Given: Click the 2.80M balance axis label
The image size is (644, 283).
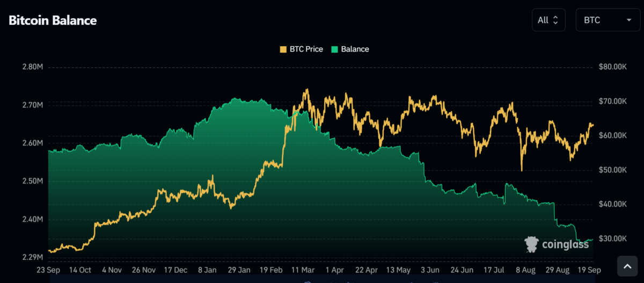Looking at the screenshot, I should tap(33, 67).
